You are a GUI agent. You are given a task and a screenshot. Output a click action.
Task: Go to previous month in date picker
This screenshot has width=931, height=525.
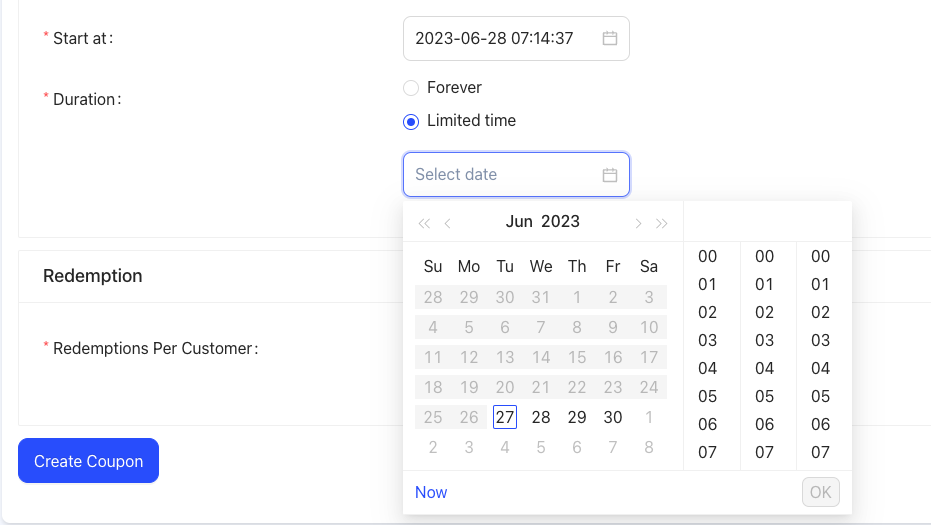tap(448, 223)
